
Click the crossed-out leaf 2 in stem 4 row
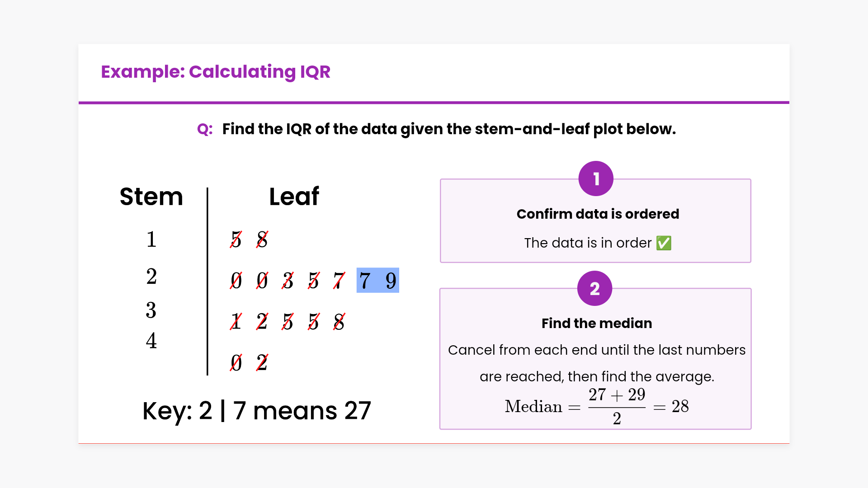262,362
